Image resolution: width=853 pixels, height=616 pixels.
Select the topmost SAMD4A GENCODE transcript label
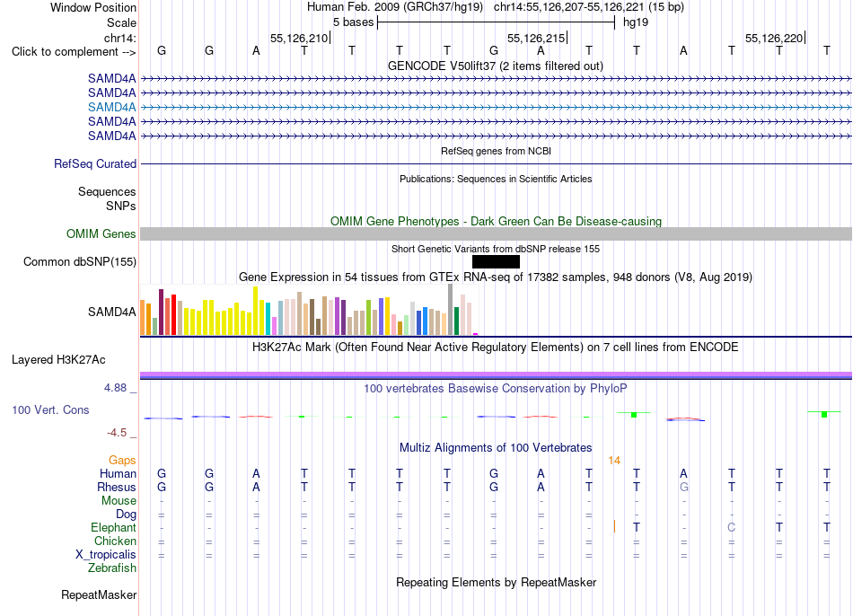pos(112,78)
